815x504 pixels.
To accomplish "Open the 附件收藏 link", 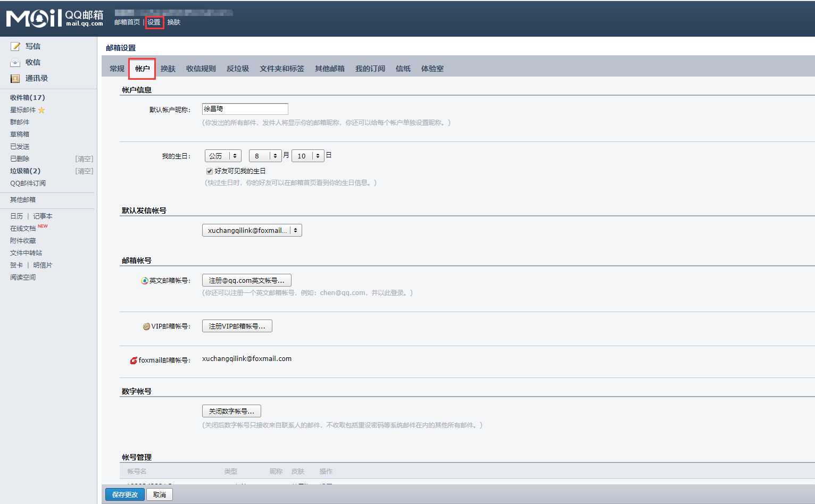I will coord(23,241).
